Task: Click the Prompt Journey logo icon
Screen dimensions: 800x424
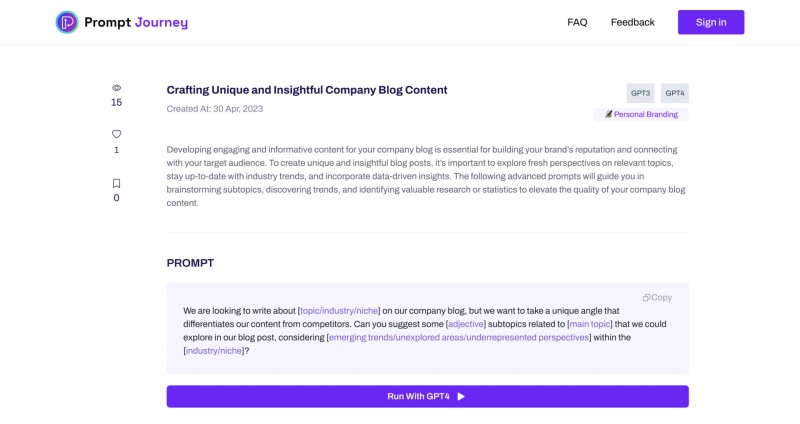Action: (67, 22)
